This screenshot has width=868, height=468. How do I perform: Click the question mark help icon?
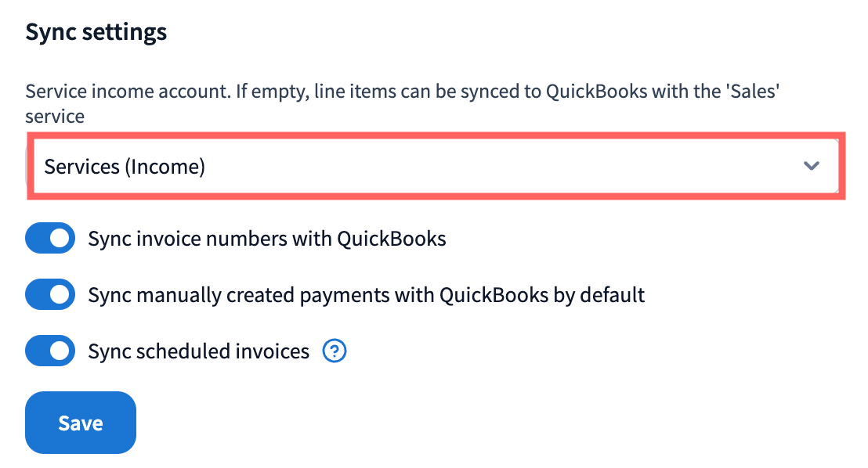coord(335,351)
